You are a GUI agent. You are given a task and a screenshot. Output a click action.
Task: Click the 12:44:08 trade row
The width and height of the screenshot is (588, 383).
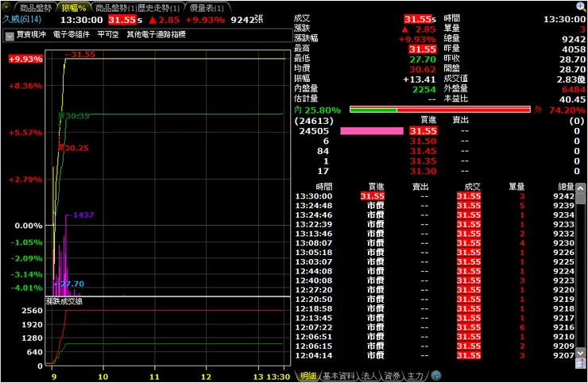[435, 271]
